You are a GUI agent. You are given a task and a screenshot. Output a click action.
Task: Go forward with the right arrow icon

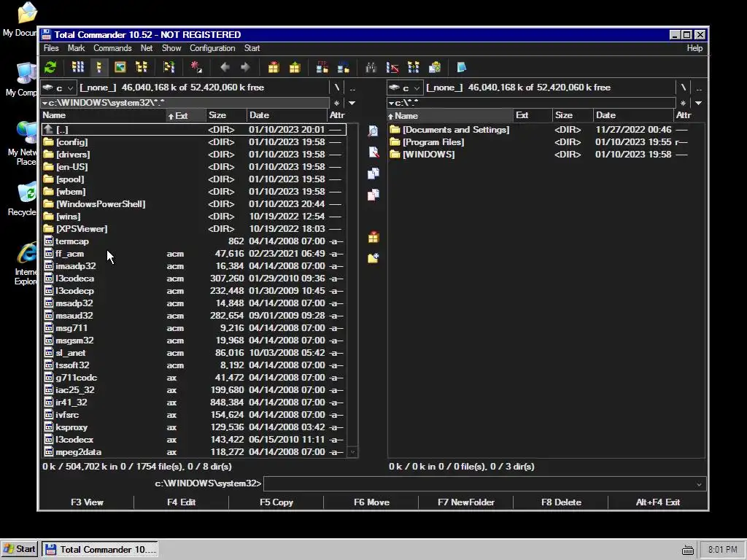[x=245, y=67]
